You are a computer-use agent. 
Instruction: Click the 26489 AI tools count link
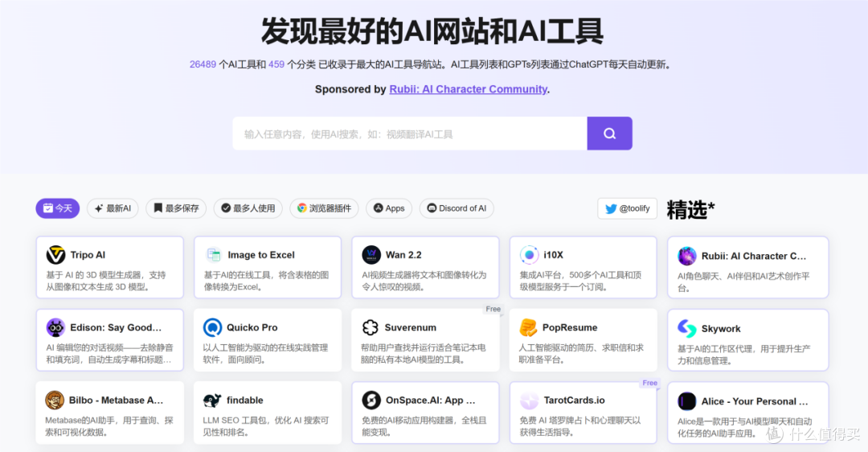[x=203, y=64]
